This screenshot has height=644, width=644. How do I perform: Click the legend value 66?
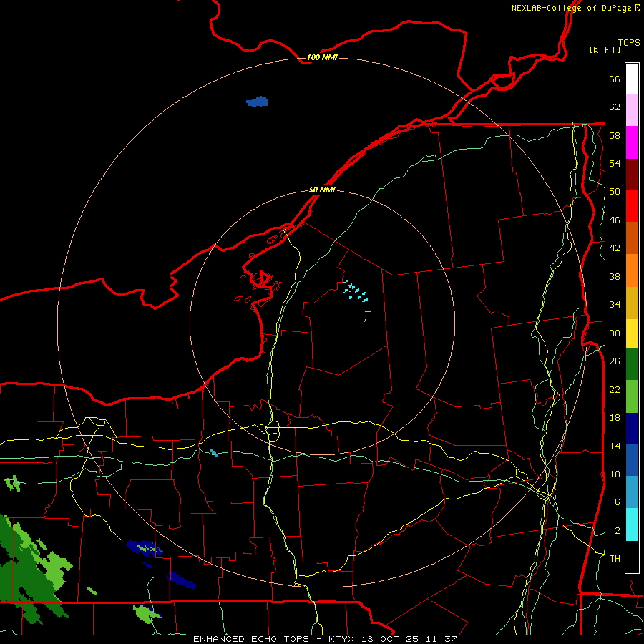tap(615, 79)
